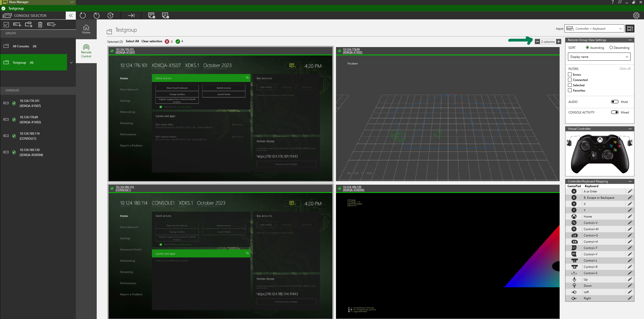644x319 pixels.
Task: Open the 10.124.180.114 stream title link
Action: (125, 188)
